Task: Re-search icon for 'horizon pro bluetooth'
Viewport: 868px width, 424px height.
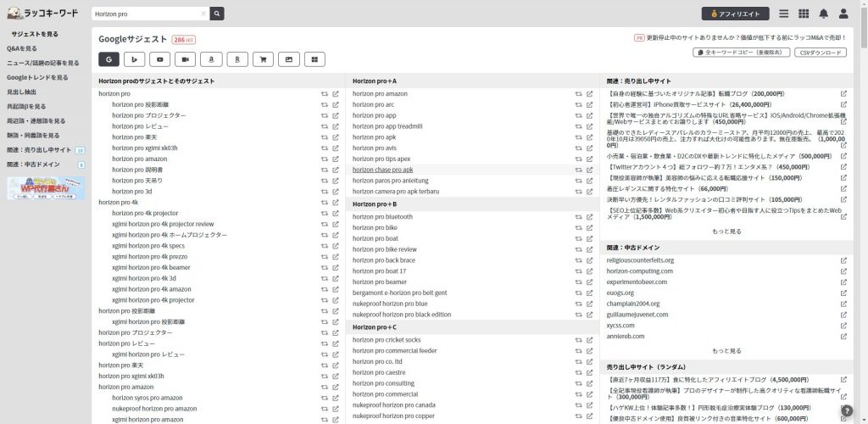Action: [578, 217]
